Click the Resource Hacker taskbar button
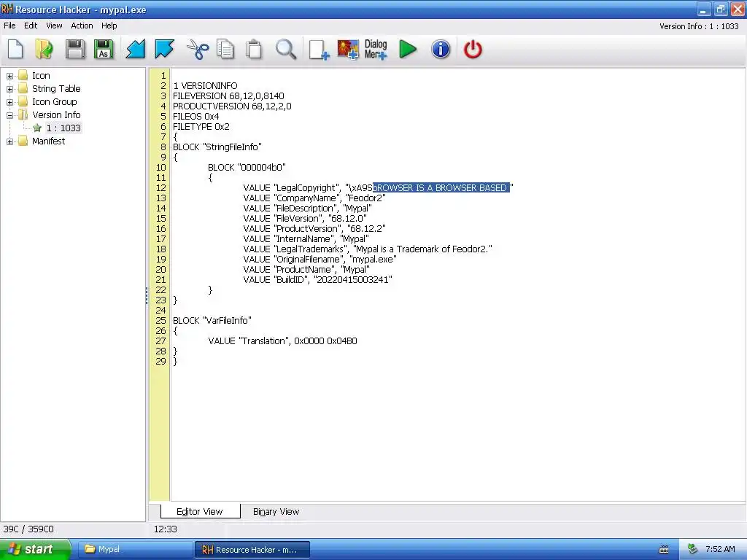 [x=252, y=550]
